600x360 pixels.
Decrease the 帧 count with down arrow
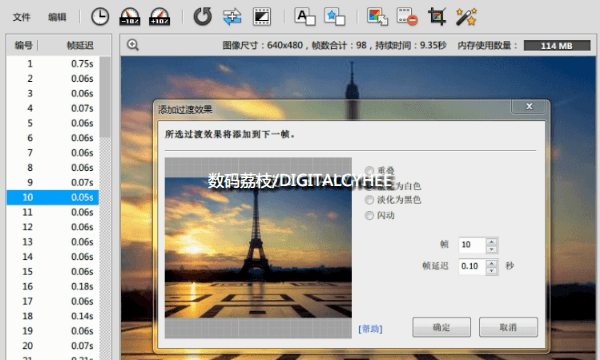pos(492,249)
